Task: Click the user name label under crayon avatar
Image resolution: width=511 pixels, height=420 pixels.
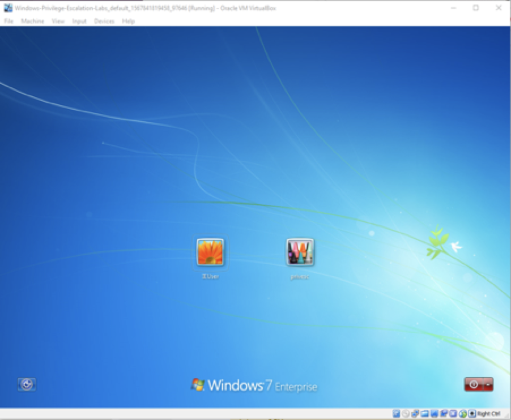Action: (300, 277)
